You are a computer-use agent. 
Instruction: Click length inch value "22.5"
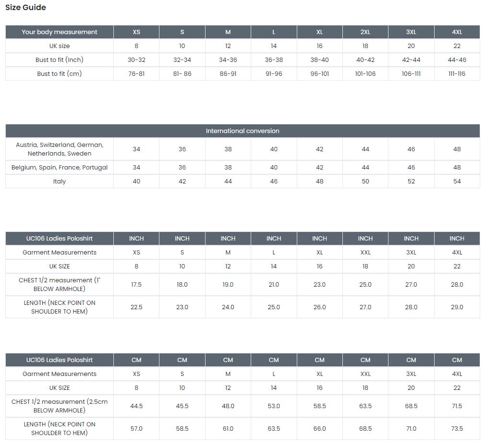click(x=136, y=307)
